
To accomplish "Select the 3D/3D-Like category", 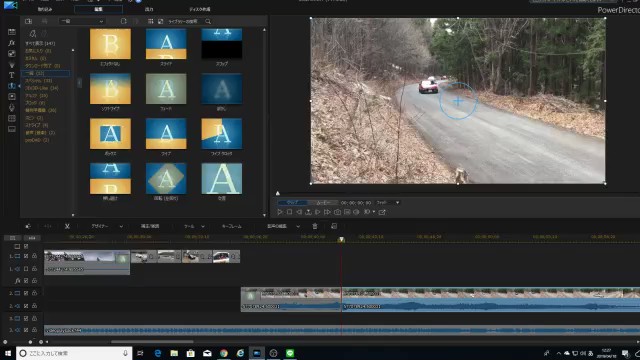I will (42, 88).
